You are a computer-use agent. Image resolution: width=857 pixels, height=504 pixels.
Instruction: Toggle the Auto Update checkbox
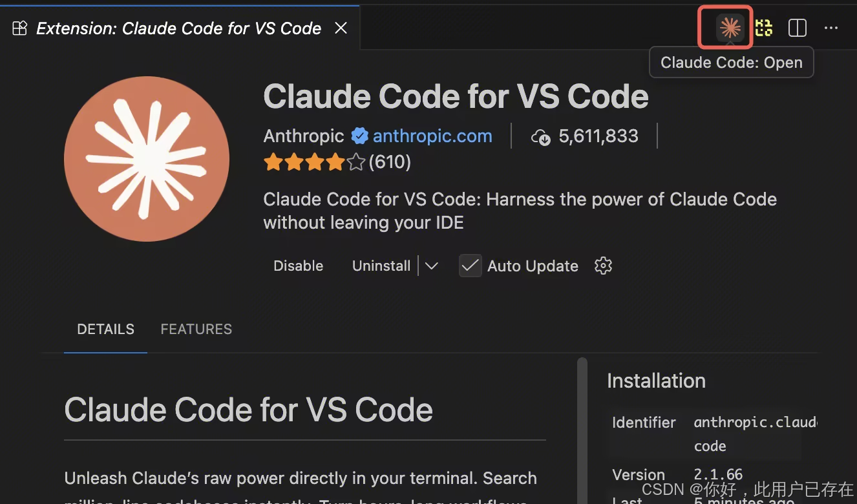coord(471,266)
